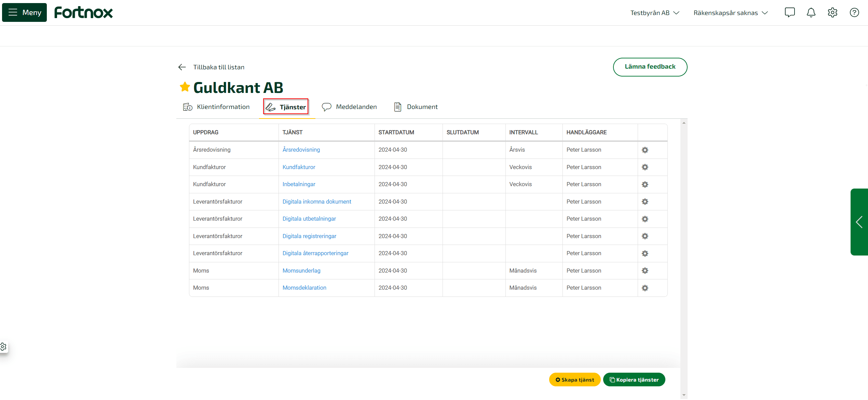Click the Fortnox logo
This screenshot has width=868, height=400.
pos(83,13)
